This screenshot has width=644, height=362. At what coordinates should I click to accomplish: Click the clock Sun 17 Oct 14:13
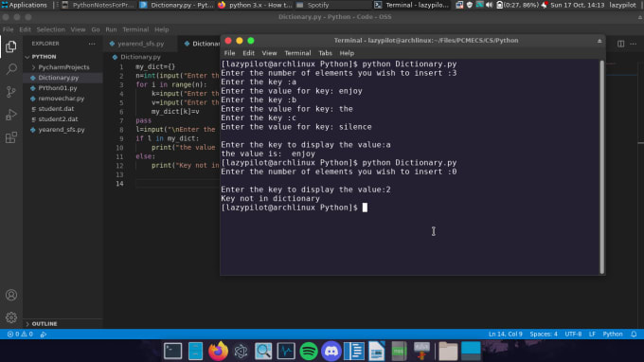[x=577, y=5]
